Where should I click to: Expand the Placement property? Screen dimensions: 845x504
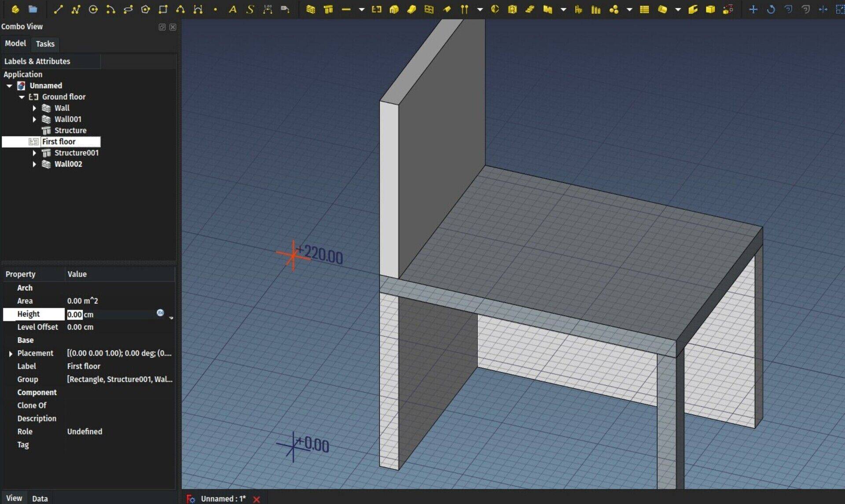click(11, 354)
